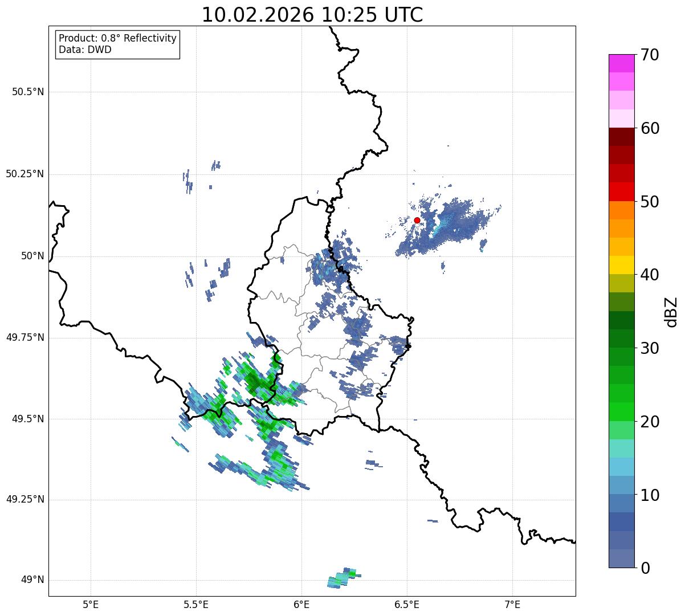Click the 5.5°E longitude label

tap(196, 604)
